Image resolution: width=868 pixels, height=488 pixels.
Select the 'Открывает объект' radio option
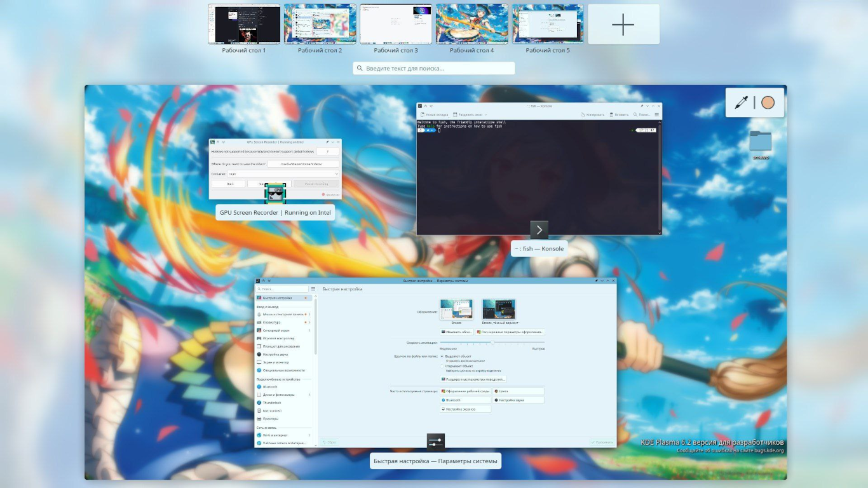[442, 366]
